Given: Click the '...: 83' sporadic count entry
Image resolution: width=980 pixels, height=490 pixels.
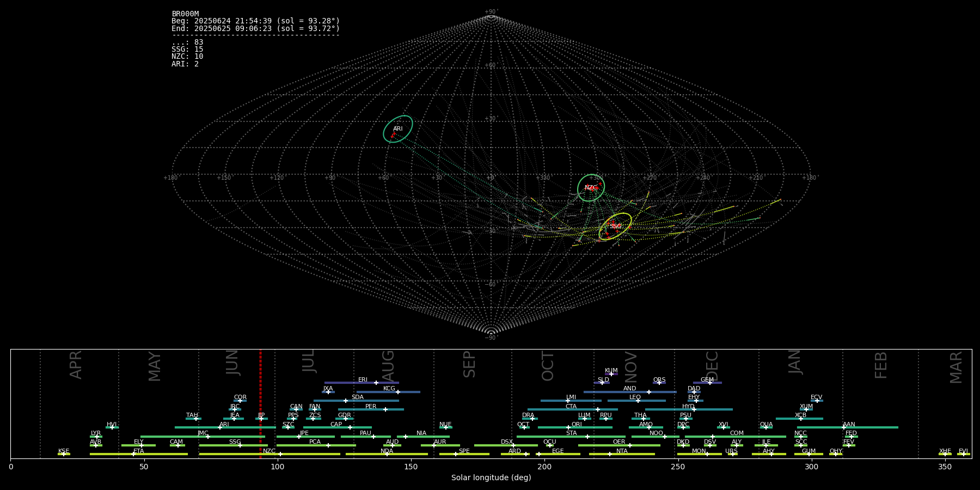Looking at the screenshot, I should [187, 42].
